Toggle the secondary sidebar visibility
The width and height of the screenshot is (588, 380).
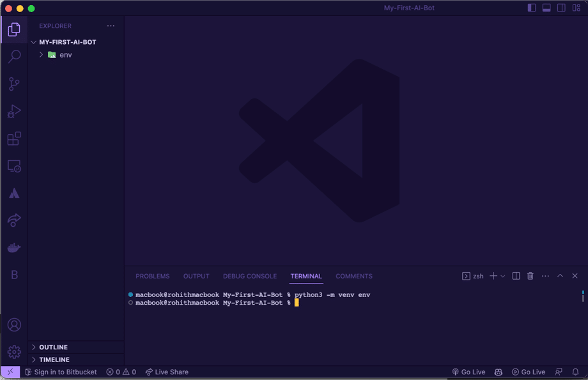pyautogui.click(x=561, y=8)
